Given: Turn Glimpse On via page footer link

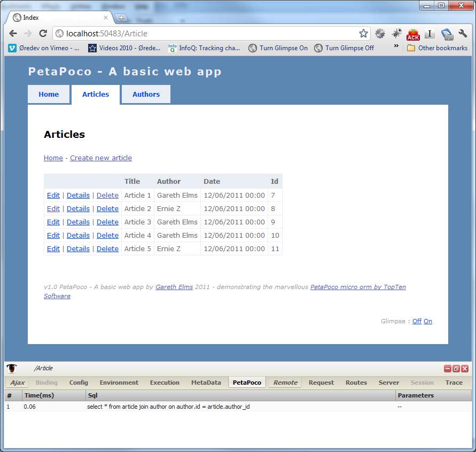Looking at the screenshot, I should point(428,321).
